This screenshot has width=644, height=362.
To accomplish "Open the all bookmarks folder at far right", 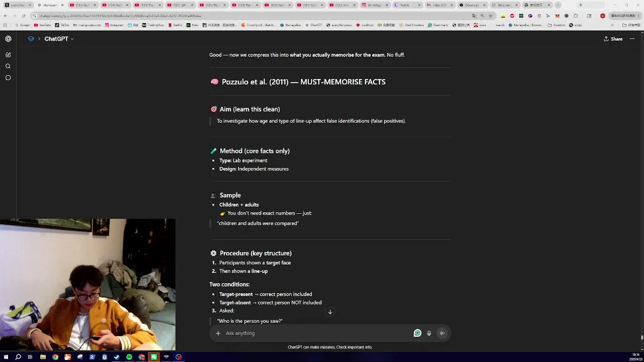I will pos(631,25).
